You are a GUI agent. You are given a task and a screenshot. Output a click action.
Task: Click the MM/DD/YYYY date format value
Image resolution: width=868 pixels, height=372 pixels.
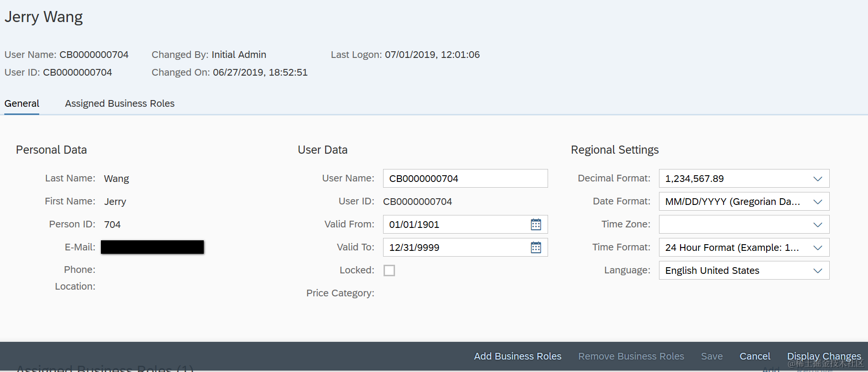pyautogui.click(x=732, y=202)
